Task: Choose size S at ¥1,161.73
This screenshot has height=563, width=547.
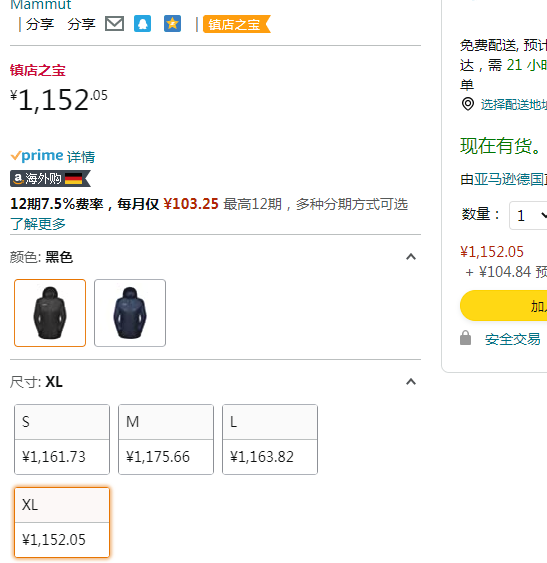Action: tap(62, 439)
